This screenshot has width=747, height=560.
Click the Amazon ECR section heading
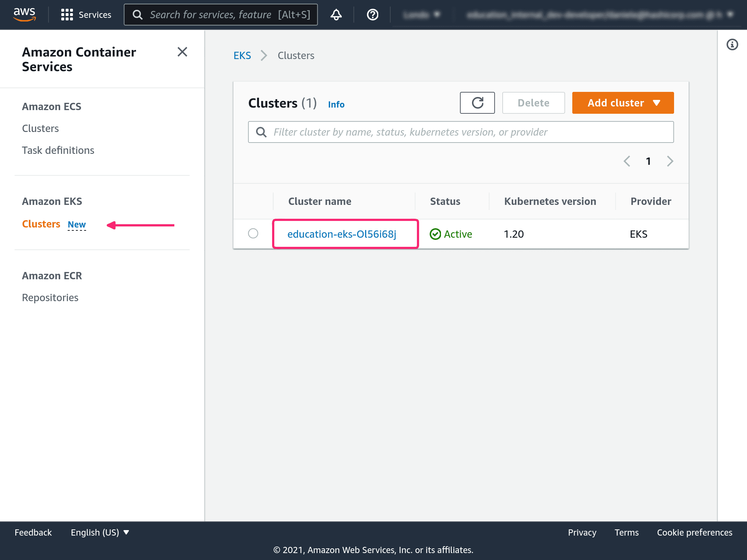coord(52,276)
